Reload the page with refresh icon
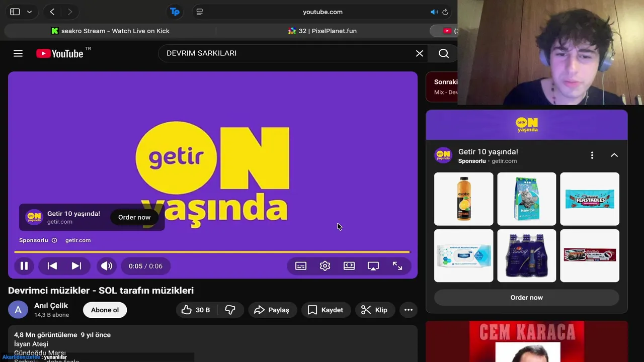Screen dimensions: 644x362 click(445, 12)
